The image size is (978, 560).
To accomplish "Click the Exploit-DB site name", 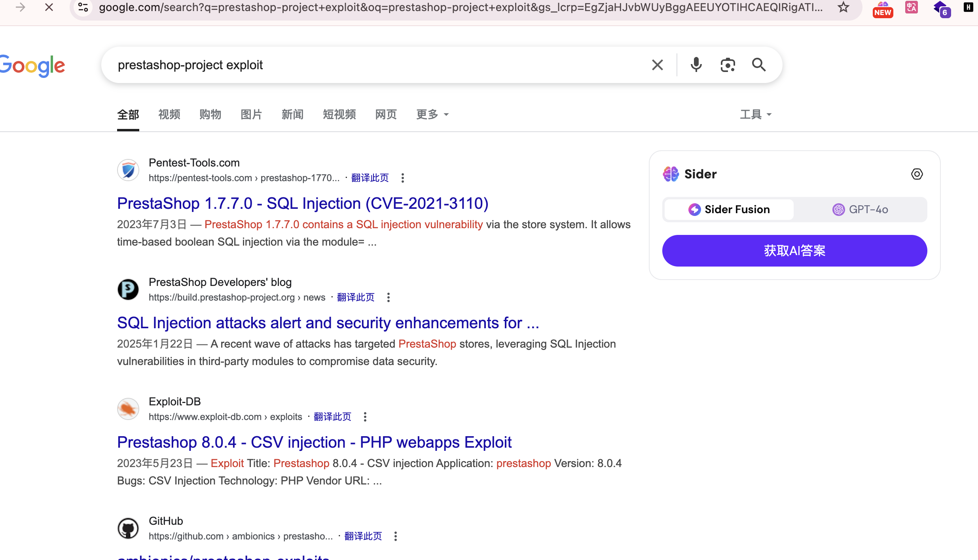I will coord(175,402).
